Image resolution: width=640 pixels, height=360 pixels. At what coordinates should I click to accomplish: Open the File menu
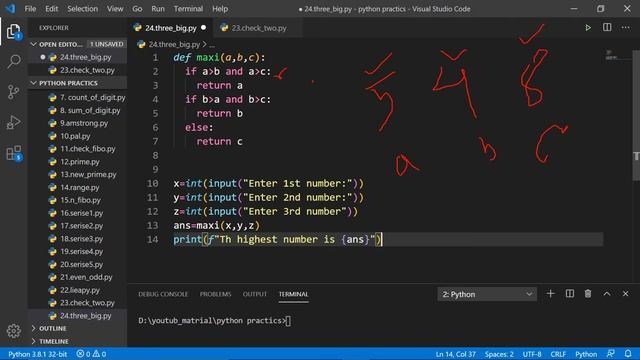[x=30, y=9]
